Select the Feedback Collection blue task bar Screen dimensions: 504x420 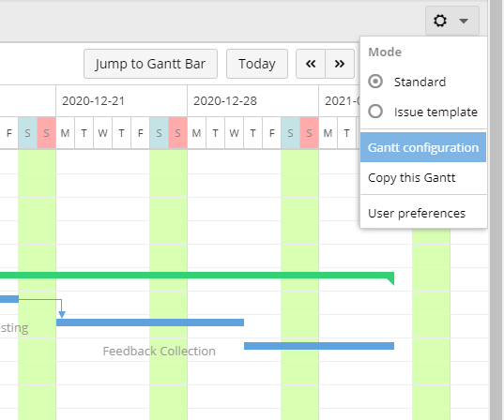point(319,346)
